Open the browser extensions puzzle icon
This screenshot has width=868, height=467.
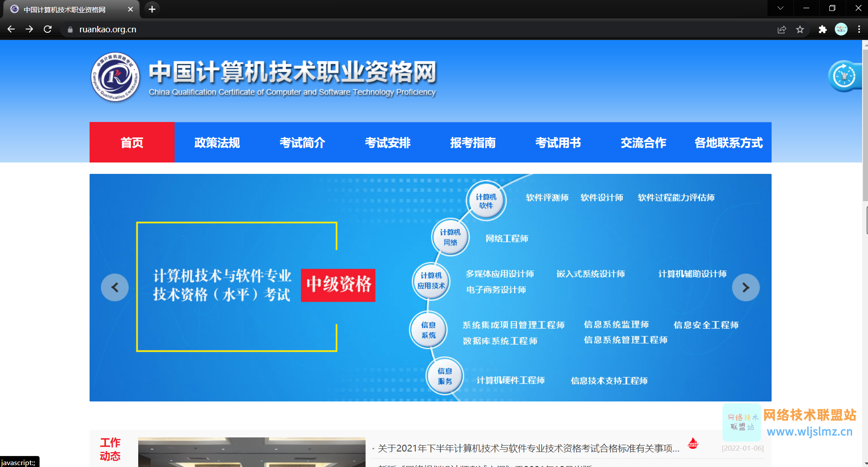coord(823,30)
